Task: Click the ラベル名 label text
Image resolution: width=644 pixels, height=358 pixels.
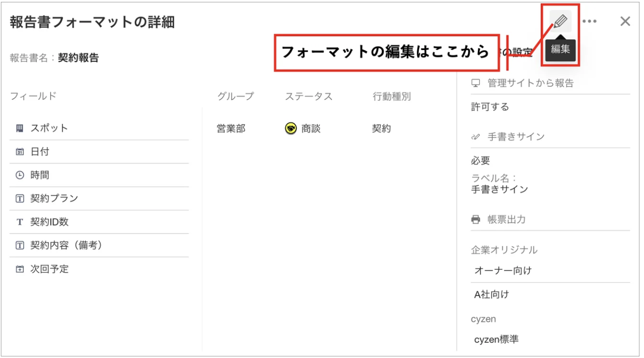Action: (494, 179)
